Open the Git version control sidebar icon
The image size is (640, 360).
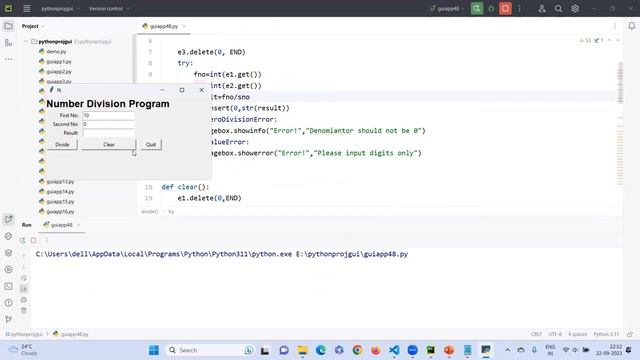coord(8,319)
